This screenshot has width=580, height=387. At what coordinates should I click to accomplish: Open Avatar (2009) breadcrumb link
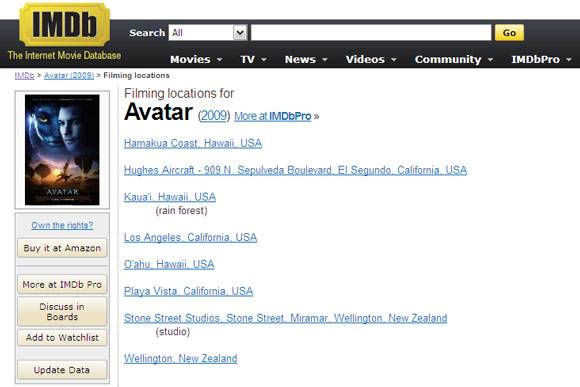[x=69, y=75]
